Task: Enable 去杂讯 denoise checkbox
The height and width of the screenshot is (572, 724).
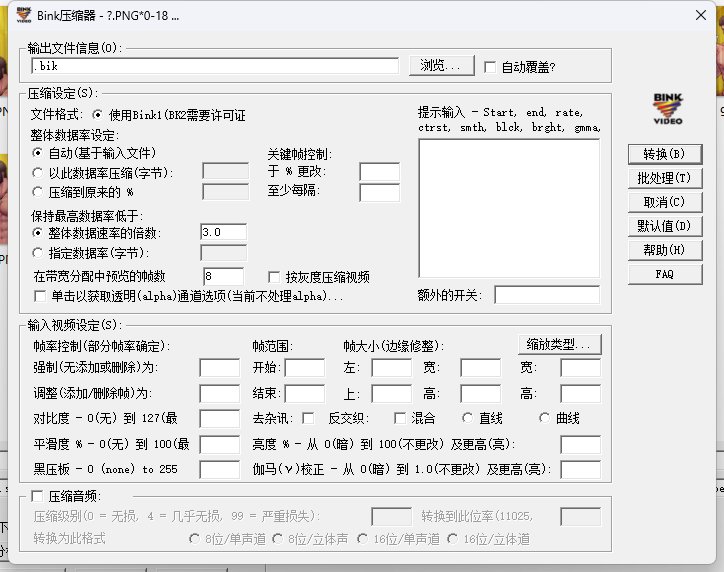Action: [x=308, y=418]
